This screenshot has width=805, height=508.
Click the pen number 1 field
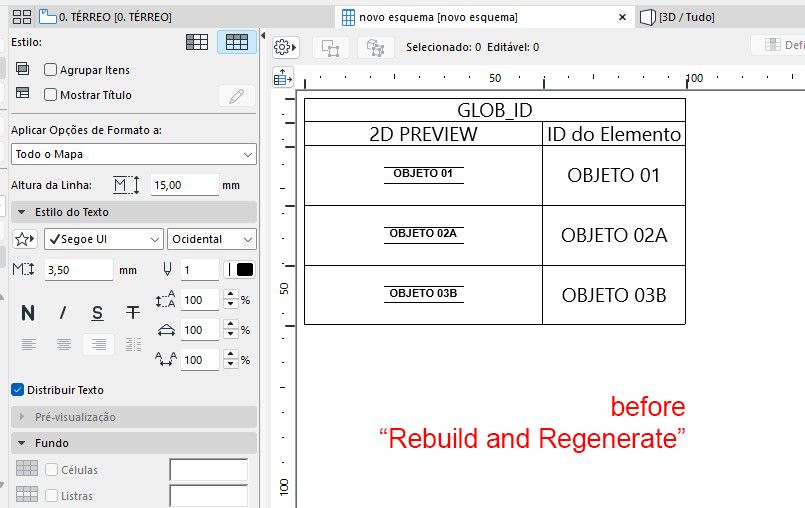[200, 270]
